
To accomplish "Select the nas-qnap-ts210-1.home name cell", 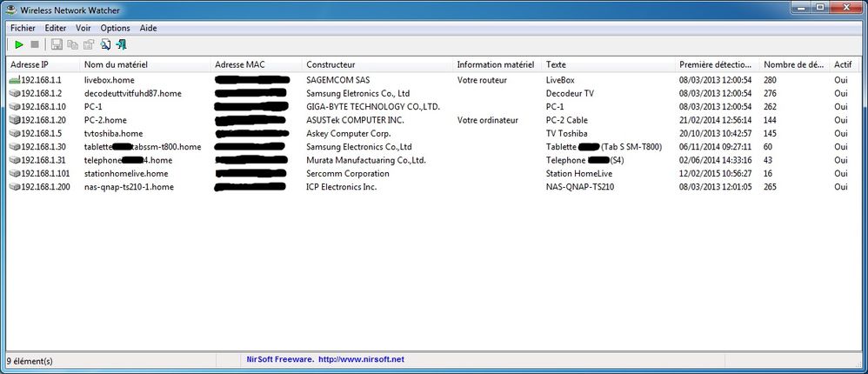I will click(129, 187).
